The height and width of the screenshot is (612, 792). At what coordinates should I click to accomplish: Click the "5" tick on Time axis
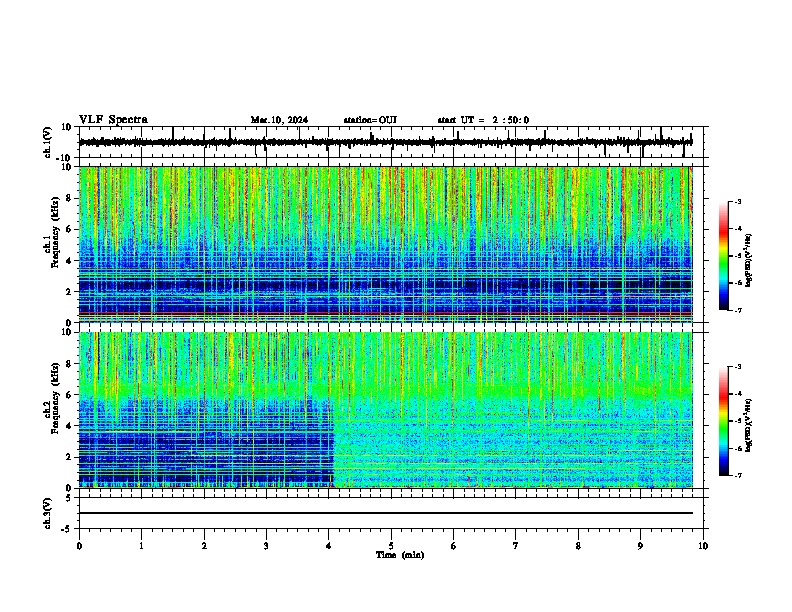(391, 546)
